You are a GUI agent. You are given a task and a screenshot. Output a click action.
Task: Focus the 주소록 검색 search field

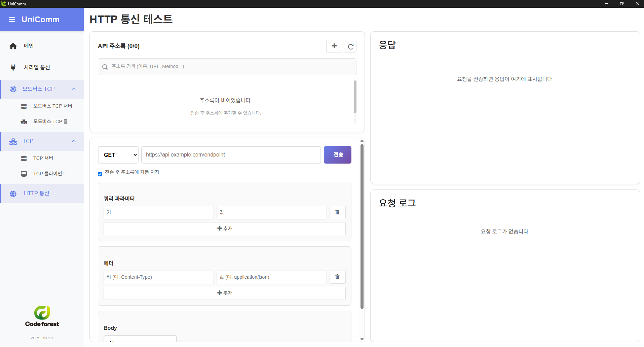[x=227, y=67]
